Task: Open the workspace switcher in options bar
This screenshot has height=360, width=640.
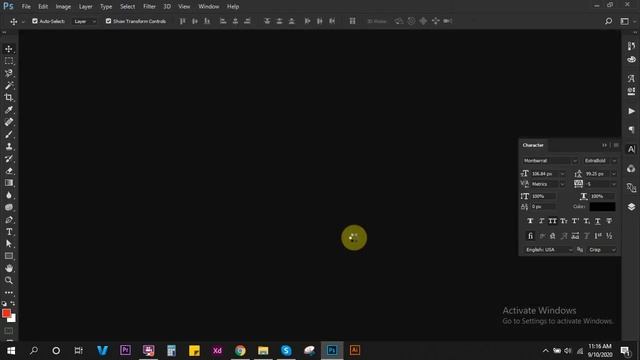Action: pyautogui.click(x=626, y=21)
